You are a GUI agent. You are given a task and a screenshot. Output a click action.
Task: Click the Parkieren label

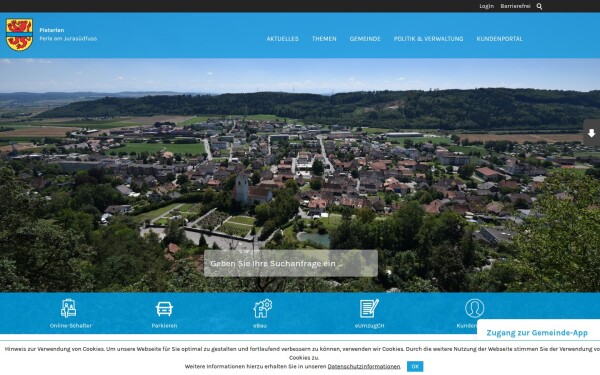pos(164,326)
